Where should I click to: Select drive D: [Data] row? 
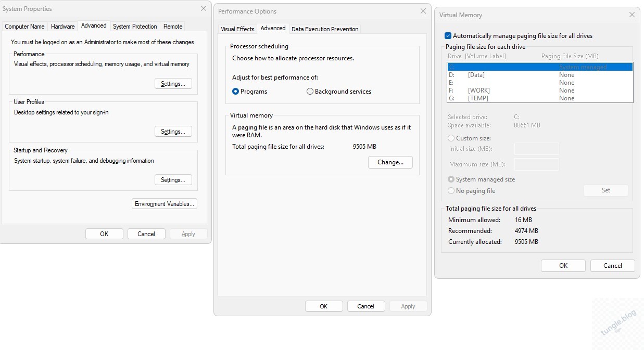540,75
